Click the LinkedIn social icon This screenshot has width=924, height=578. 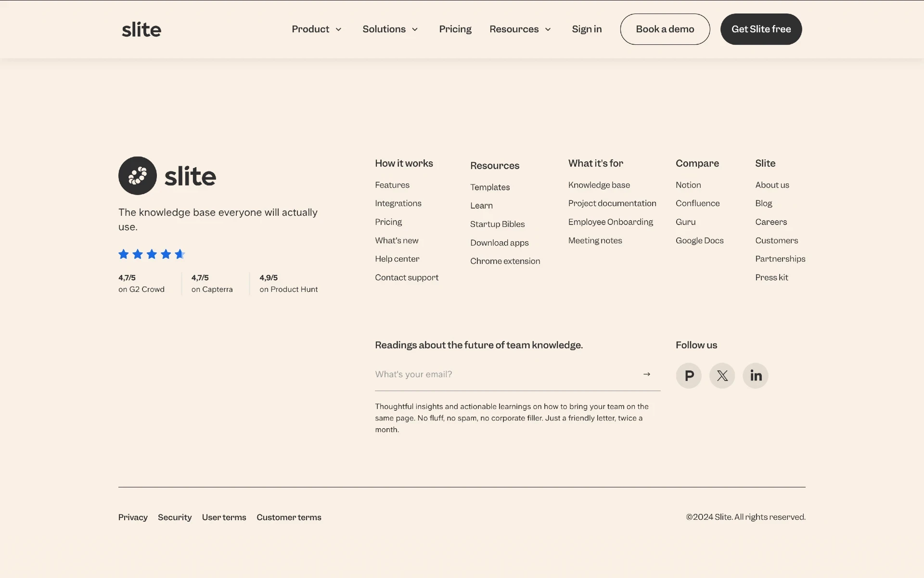[755, 375]
